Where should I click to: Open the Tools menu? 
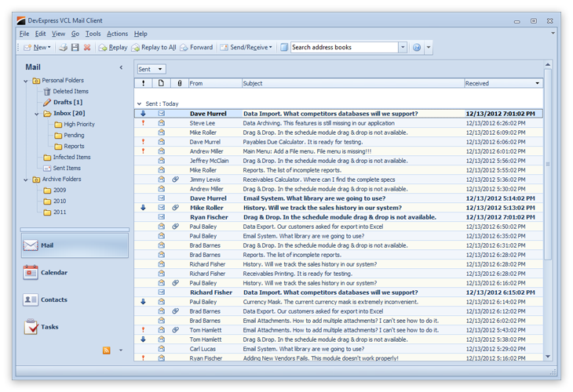click(x=93, y=34)
